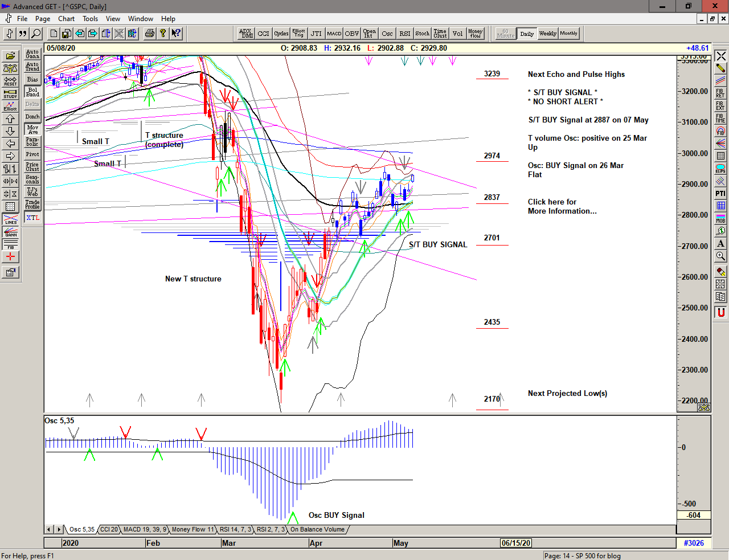Select the text annotation A tool

pyautogui.click(x=720, y=244)
